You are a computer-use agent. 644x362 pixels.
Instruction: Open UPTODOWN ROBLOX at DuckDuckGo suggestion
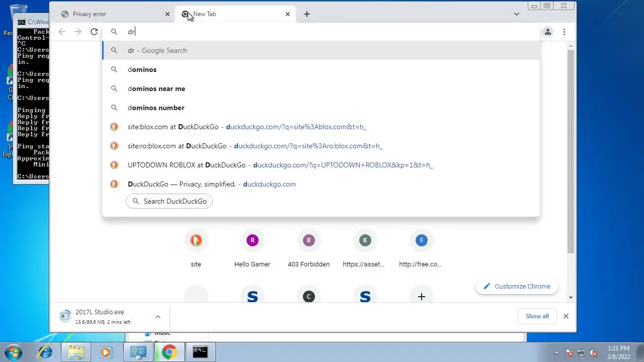(x=321, y=165)
